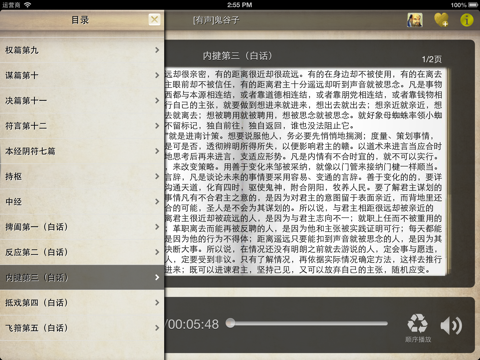Screen dimensions: 480x360
Task: Select chapter 反应第二（白话）
Action: pos(82,252)
